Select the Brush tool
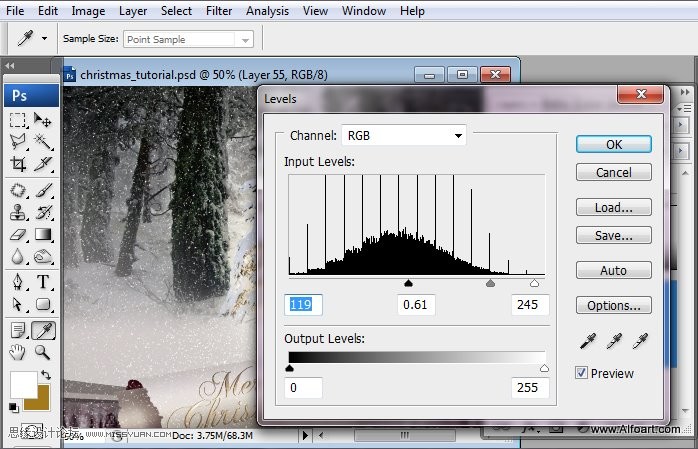This screenshot has width=698, height=449. (x=43, y=190)
